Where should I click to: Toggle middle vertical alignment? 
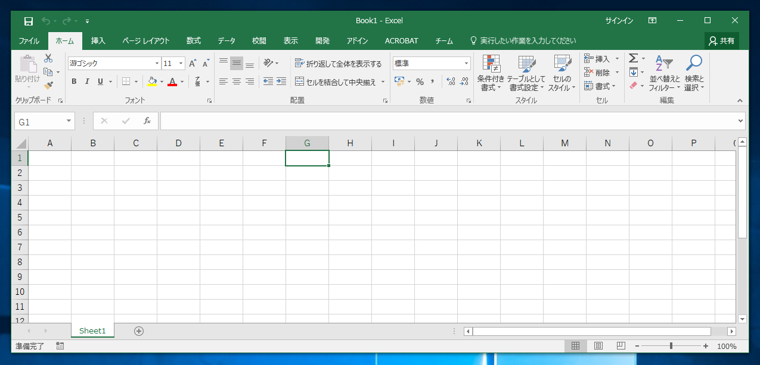pos(237,63)
